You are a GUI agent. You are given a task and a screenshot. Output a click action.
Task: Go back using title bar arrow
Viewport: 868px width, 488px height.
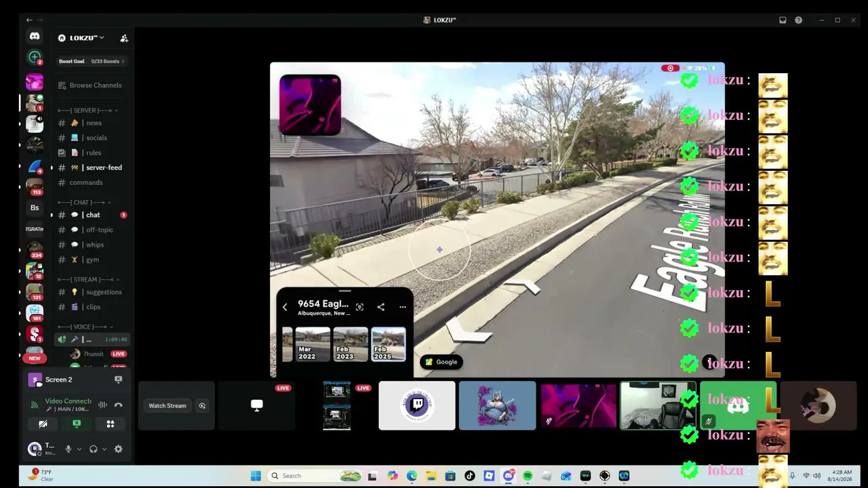click(29, 20)
